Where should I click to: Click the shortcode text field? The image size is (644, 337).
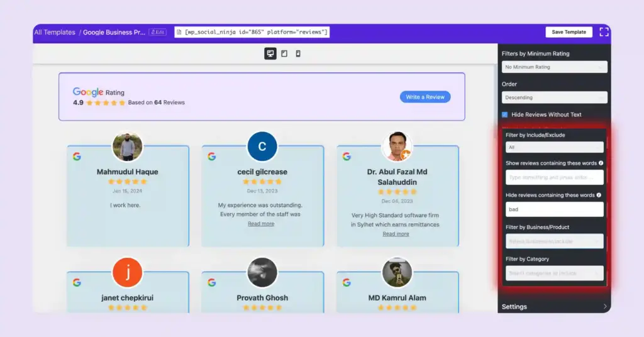tap(252, 32)
